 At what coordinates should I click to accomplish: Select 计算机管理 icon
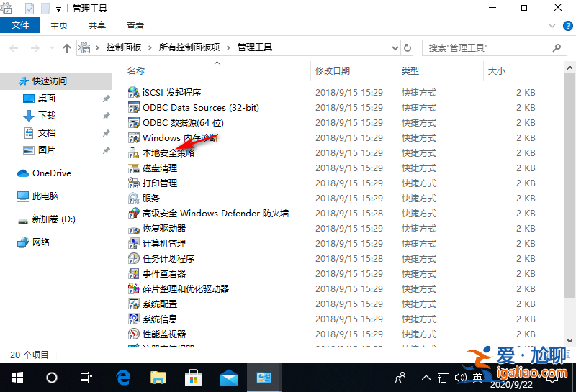(x=133, y=243)
